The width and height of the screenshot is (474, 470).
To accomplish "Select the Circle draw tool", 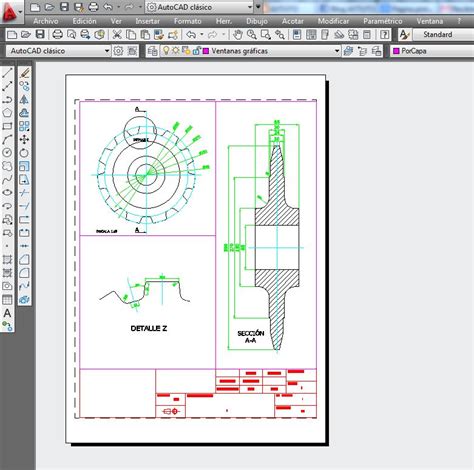I will click(7, 153).
